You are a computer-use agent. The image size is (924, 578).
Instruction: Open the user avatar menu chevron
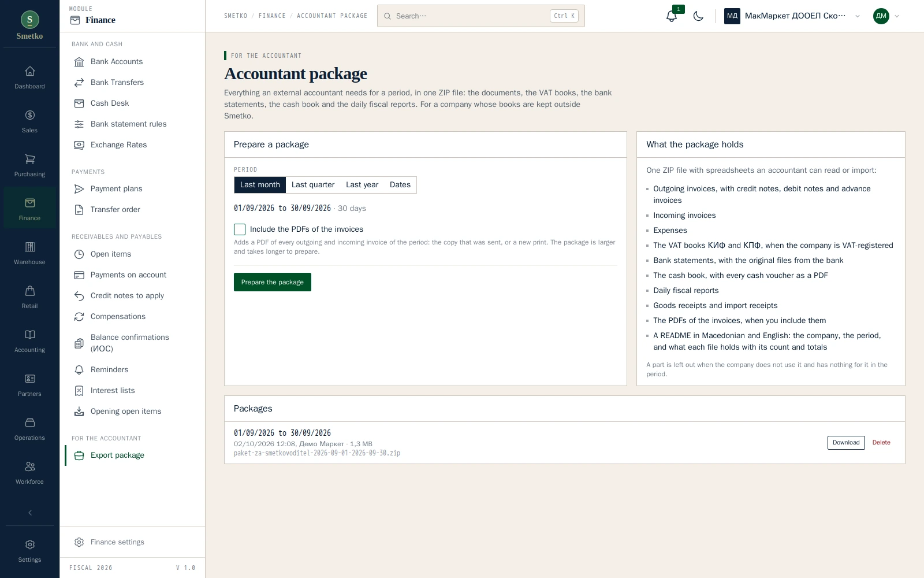pos(897,16)
